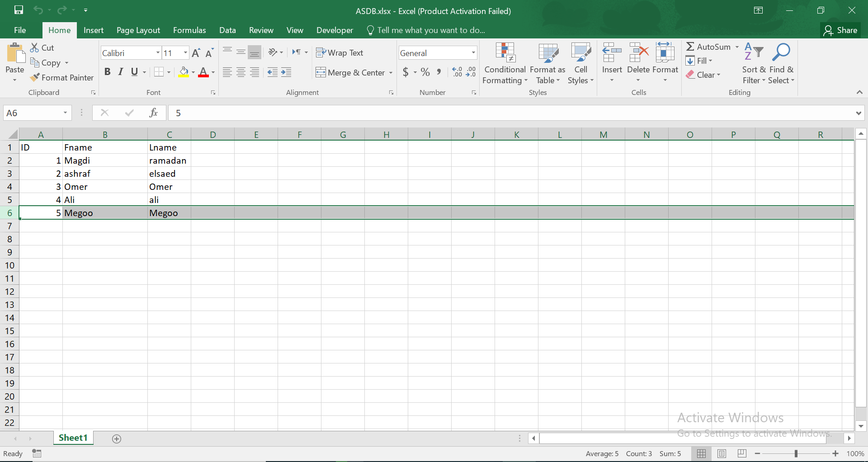Click the Increase Font Size icon
Screen dimensions: 868x462
(x=196, y=53)
